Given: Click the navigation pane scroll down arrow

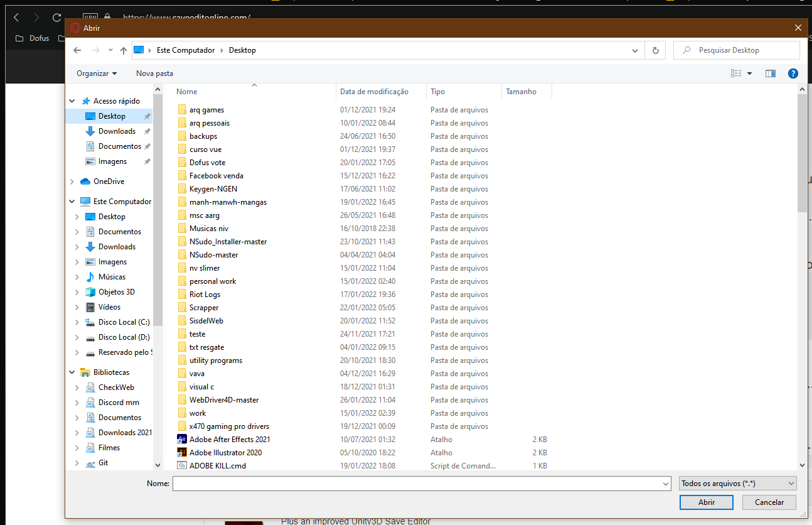Looking at the screenshot, I should point(158,465).
